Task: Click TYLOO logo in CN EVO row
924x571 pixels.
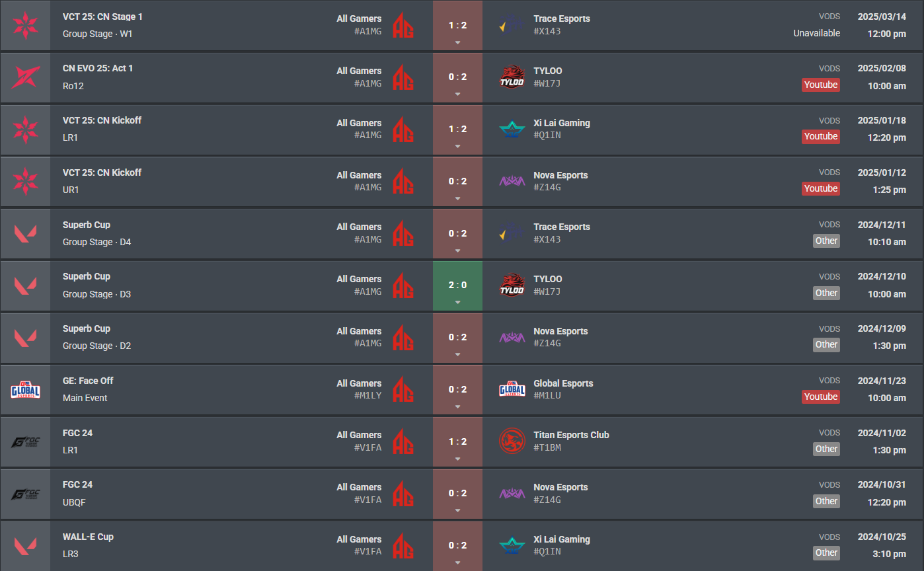Action: tap(512, 78)
